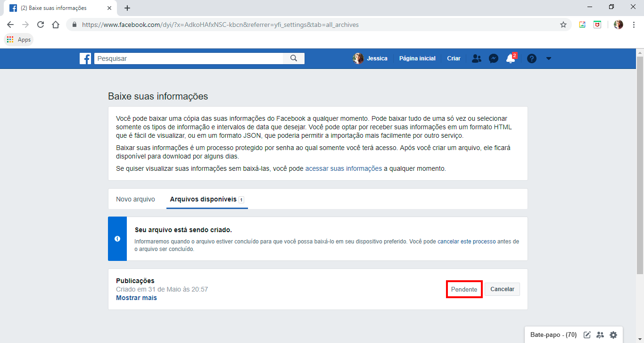Click the Criar link
644x343 pixels.
pyautogui.click(x=454, y=59)
